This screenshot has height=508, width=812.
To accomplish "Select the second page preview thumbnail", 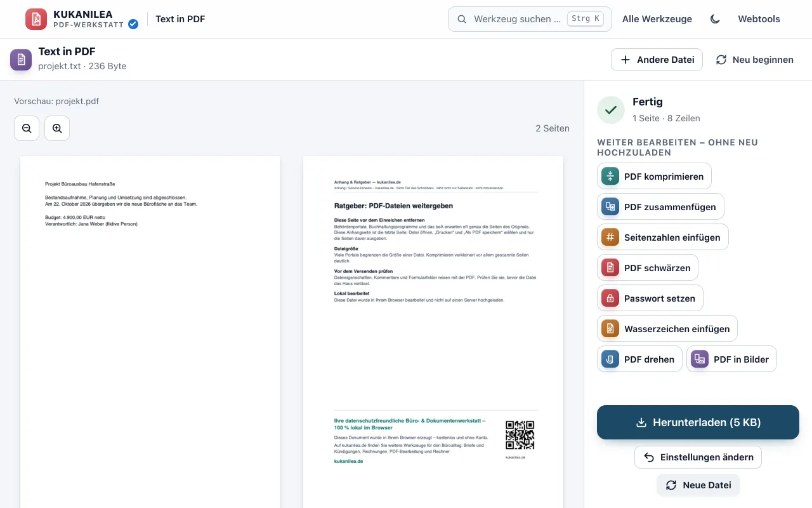I will (433, 332).
